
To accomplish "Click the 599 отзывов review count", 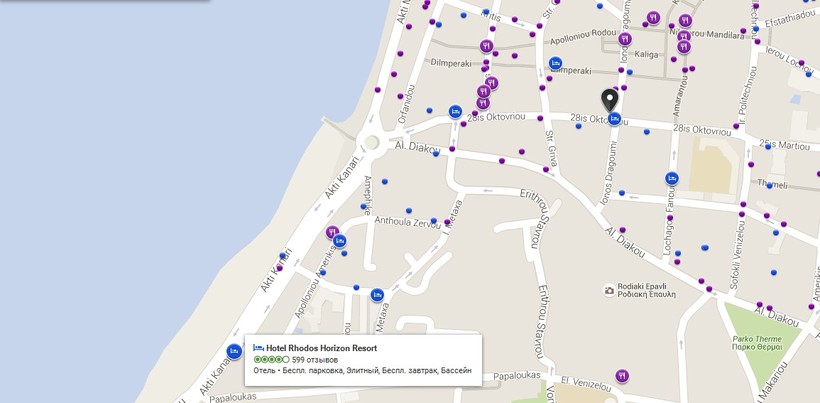I will [x=315, y=360].
